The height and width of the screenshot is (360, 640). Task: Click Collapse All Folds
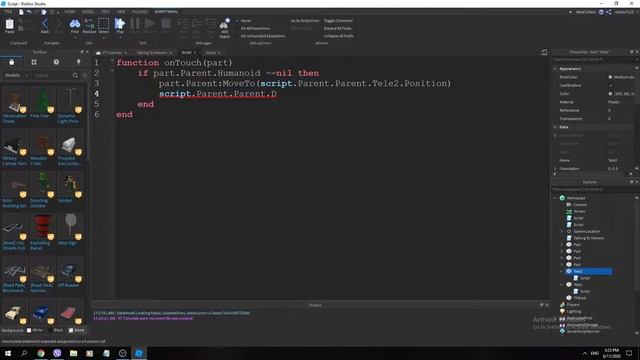coord(339,36)
